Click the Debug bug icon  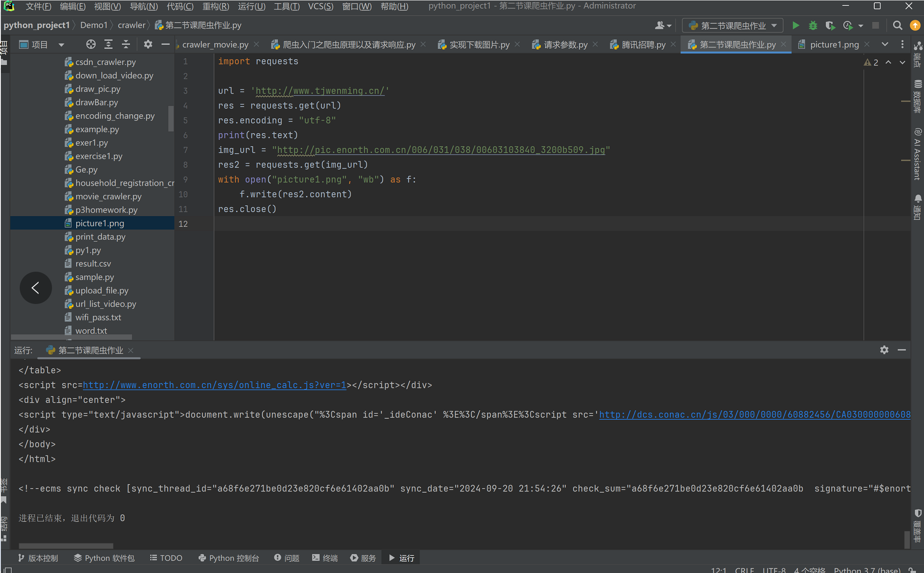coord(813,26)
